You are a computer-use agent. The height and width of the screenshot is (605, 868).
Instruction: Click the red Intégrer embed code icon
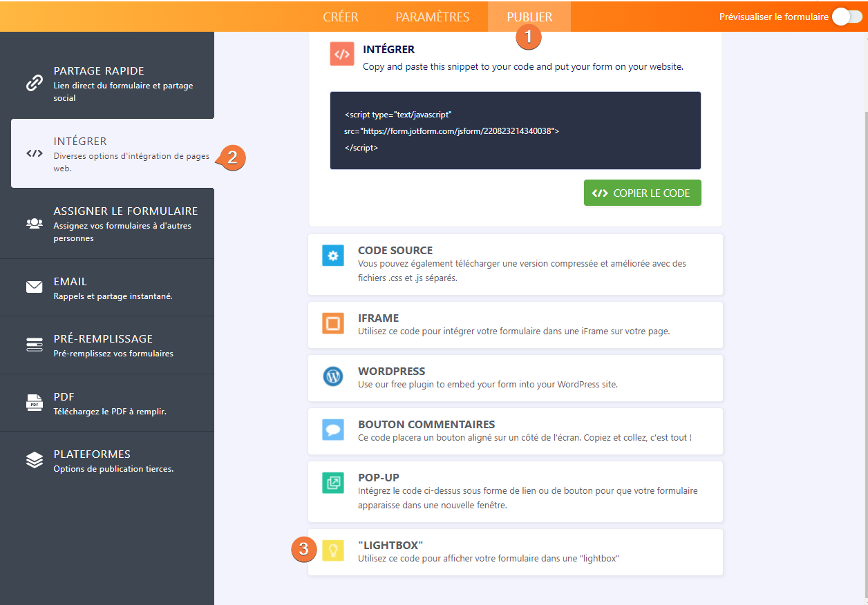(342, 54)
